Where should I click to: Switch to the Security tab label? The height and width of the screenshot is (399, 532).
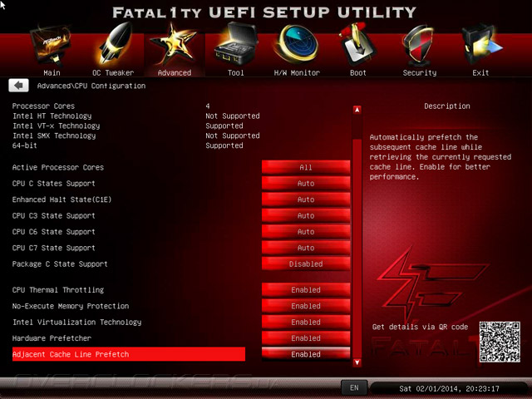coord(419,72)
